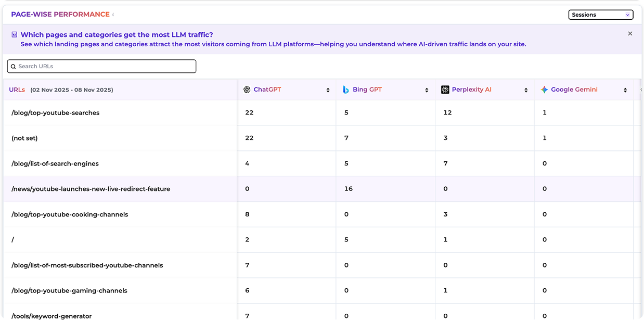644x320 pixels.
Task: Sort by Bing GPT column arrows
Action: click(427, 90)
